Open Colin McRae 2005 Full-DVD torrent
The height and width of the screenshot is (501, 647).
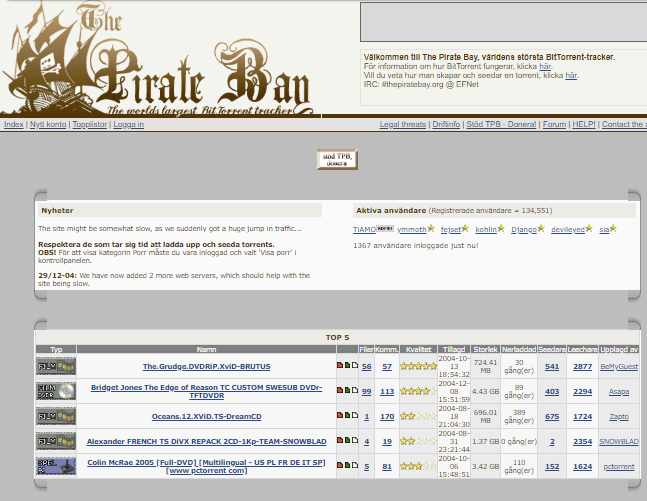point(206,466)
